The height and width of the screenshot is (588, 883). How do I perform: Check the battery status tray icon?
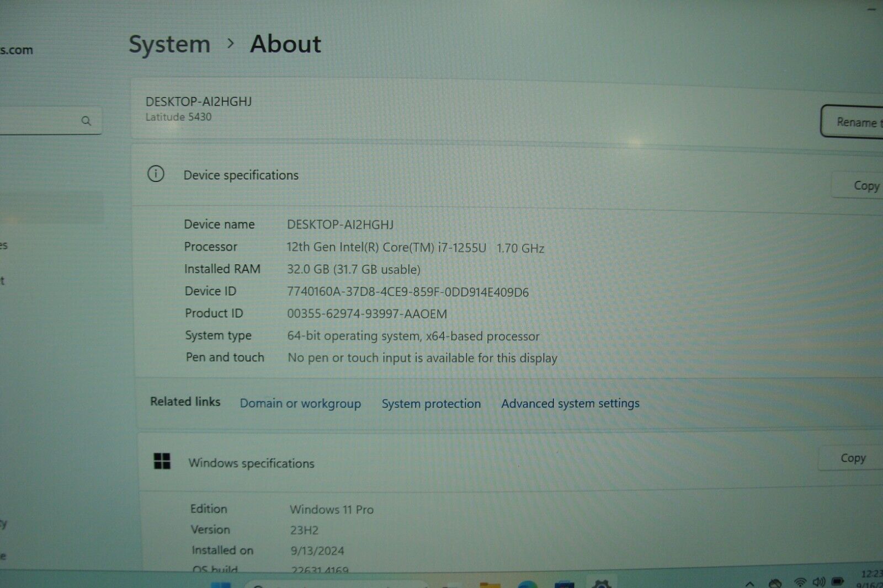(x=838, y=582)
